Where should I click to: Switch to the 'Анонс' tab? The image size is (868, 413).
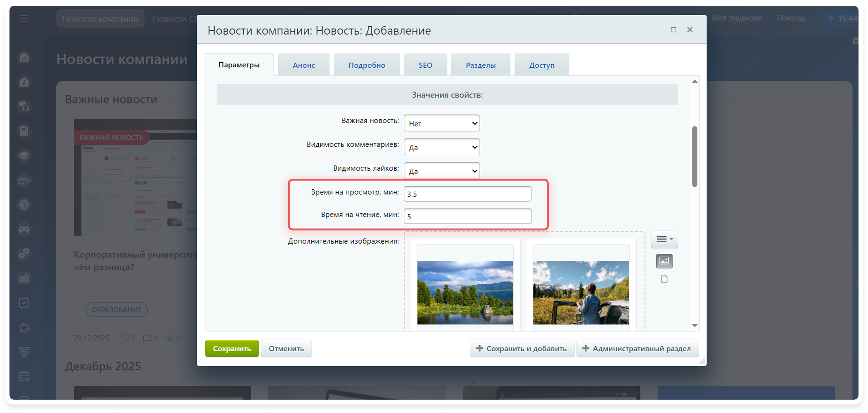[304, 65]
